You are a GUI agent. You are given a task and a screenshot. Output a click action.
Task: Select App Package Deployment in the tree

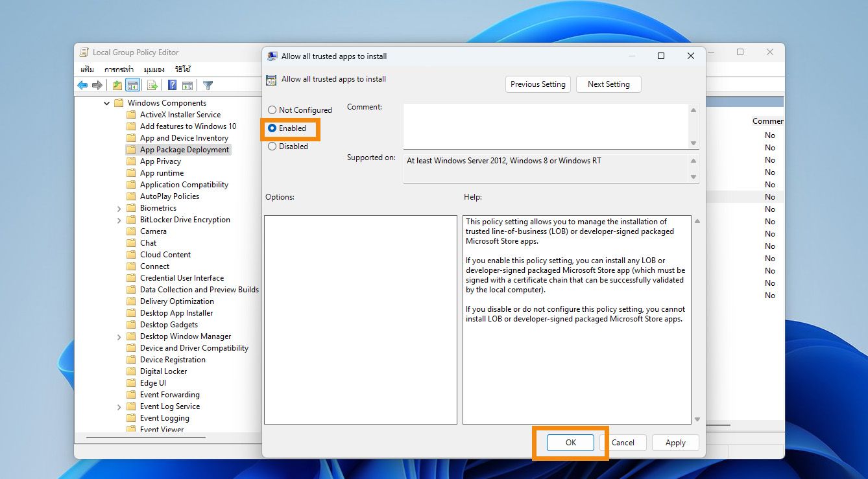pos(184,150)
